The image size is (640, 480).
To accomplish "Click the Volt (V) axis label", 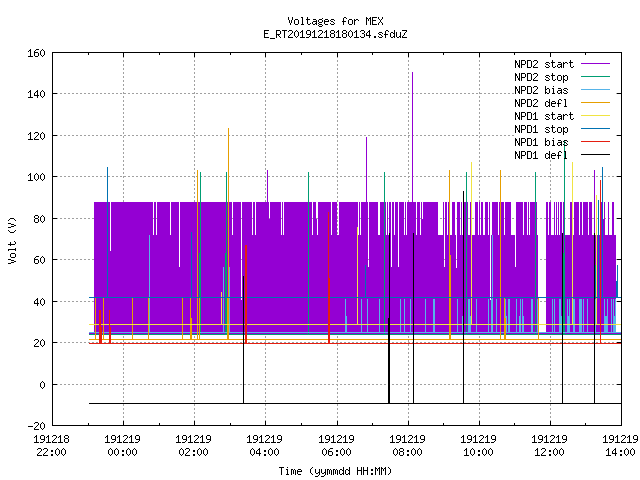I will tap(12, 240).
